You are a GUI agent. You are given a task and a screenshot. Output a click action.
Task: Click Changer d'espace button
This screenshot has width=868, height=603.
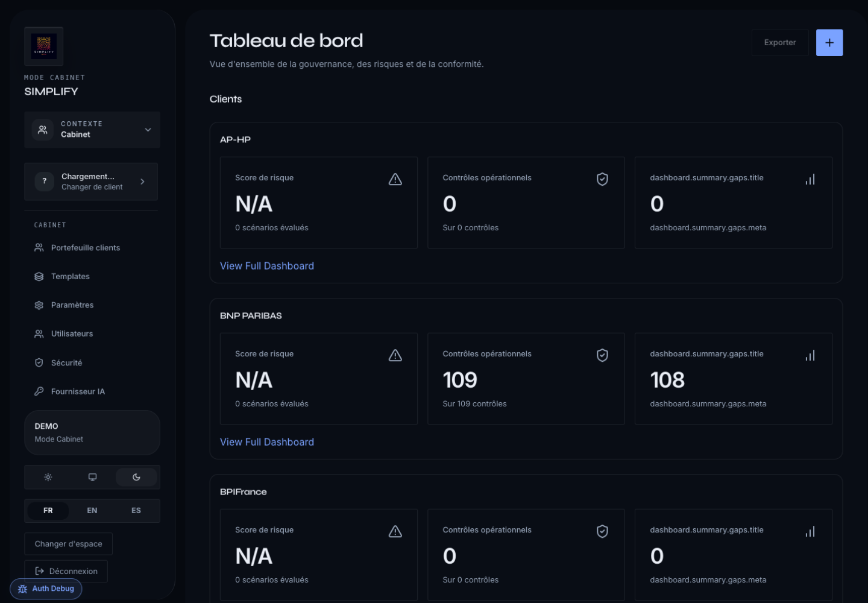[68, 544]
